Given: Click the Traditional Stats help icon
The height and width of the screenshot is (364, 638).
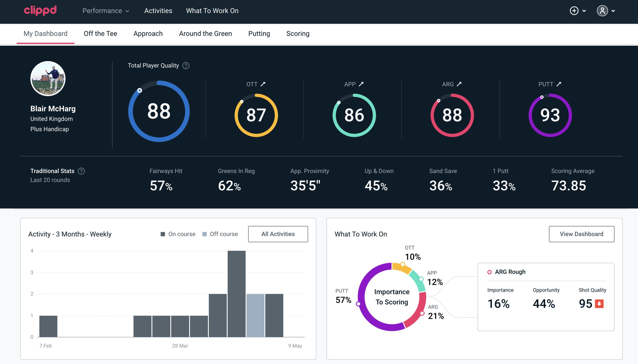Looking at the screenshot, I should (x=82, y=171).
